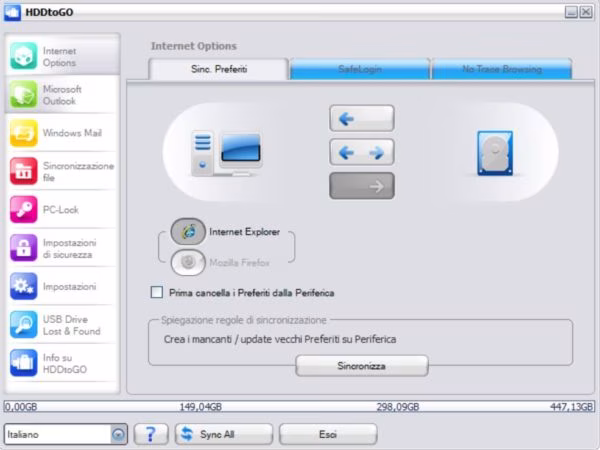Open the Windows Mail sidebar icon
Image resolution: width=600 pixels, height=450 pixels.
(x=23, y=133)
